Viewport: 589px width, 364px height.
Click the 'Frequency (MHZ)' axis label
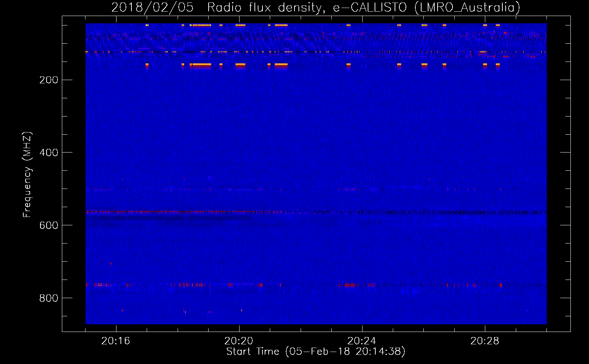tap(27, 175)
